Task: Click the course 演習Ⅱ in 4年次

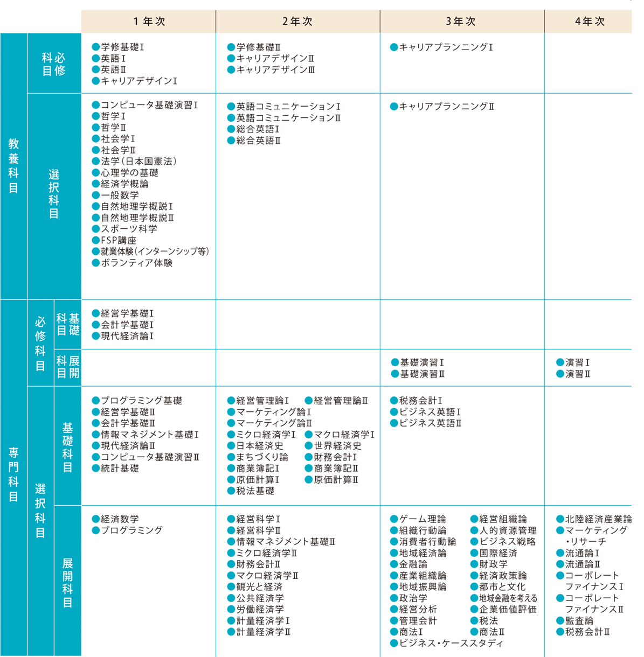Action: click(573, 374)
